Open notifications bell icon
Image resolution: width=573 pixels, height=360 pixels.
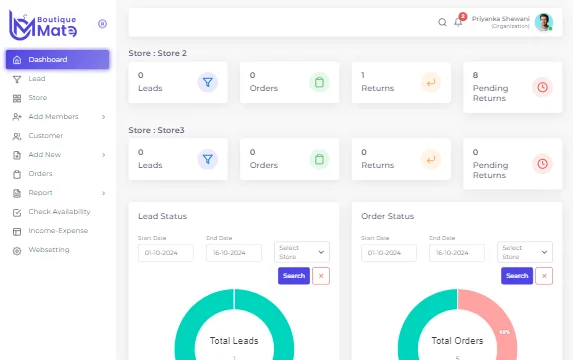pyautogui.click(x=458, y=22)
